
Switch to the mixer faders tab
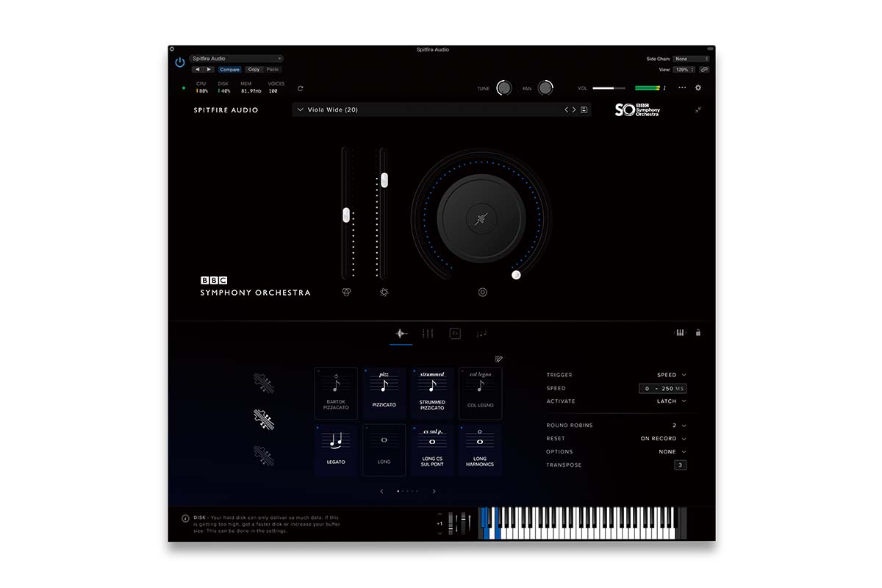pos(428,333)
